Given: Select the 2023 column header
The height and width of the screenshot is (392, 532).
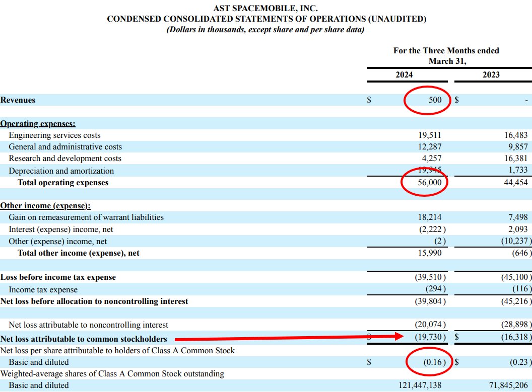Looking at the screenshot, I should click(491, 75).
